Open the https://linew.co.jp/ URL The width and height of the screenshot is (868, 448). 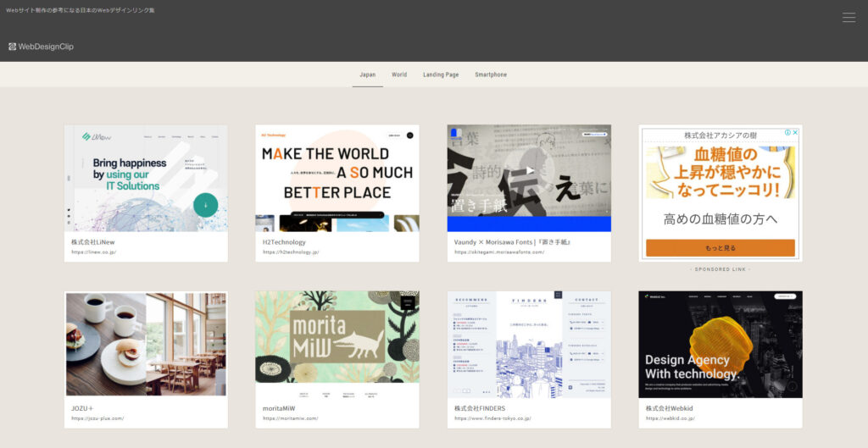(x=93, y=252)
